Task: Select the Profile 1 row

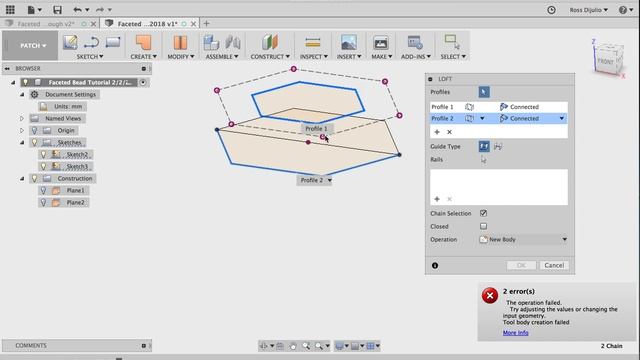Action: pos(498,107)
